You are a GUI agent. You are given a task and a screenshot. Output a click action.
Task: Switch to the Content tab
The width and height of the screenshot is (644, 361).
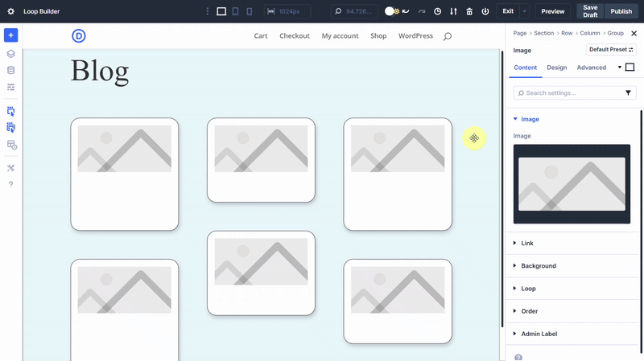click(x=526, y=68)
